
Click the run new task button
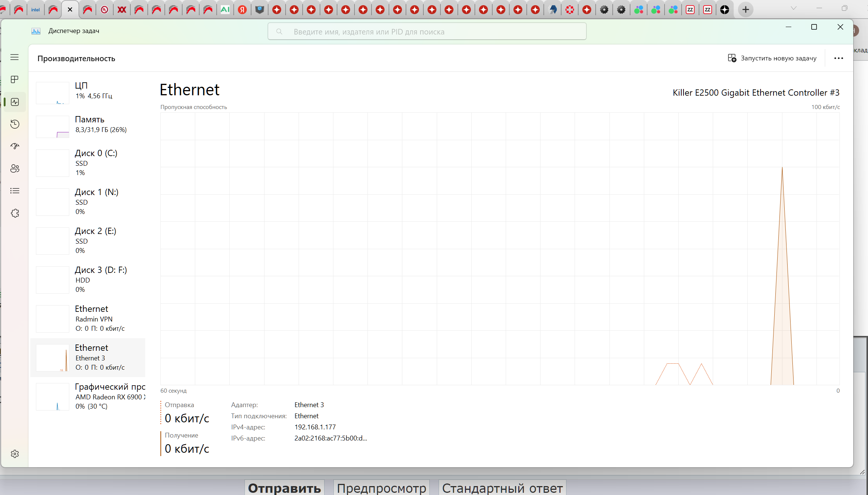(x=772, y=58)
